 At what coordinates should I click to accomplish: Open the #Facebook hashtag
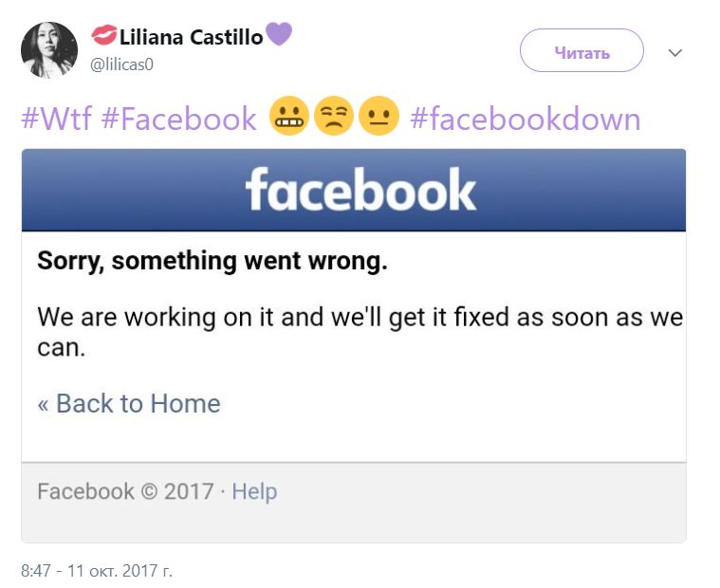178,119
